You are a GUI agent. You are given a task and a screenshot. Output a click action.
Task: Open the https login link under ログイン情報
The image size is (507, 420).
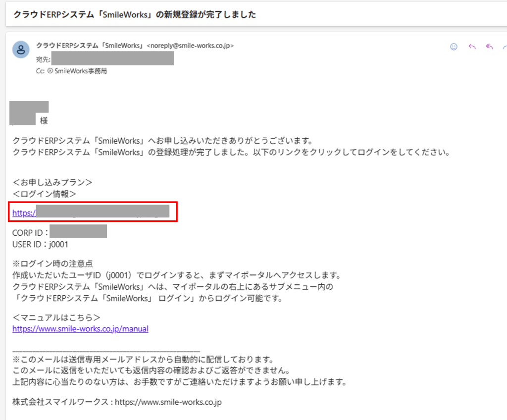pyautogui.click(x=91, y=212)
